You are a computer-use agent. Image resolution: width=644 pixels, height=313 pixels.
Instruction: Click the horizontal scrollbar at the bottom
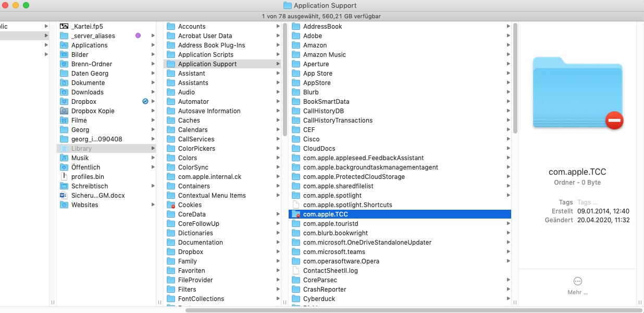[413, 310]
